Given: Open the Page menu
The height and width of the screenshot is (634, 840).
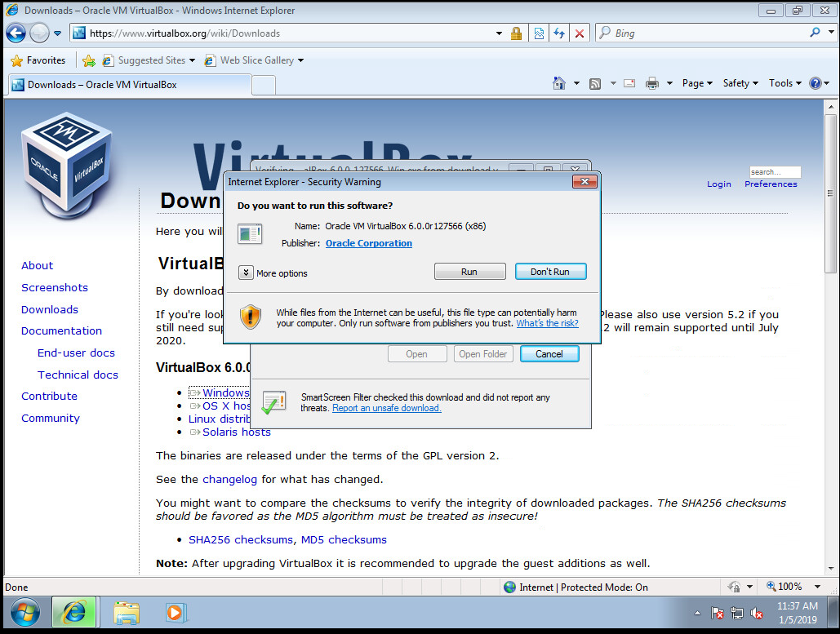Looking at the screenshot, I should point(697,83).
